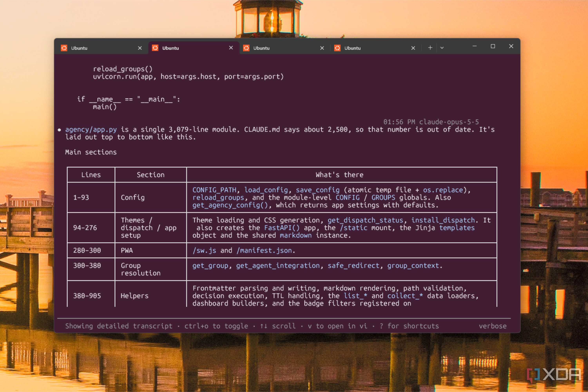Close the active second Ubuntu tab

click(x=231, y=47)
